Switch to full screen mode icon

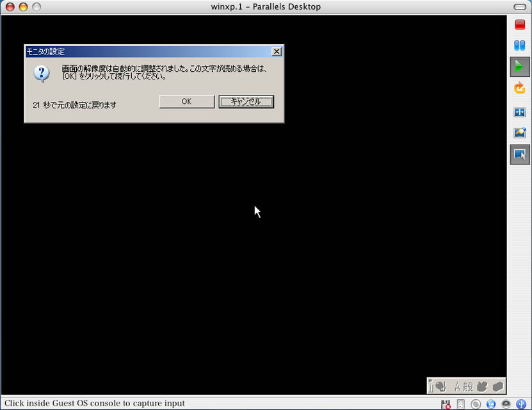point(520,112)
